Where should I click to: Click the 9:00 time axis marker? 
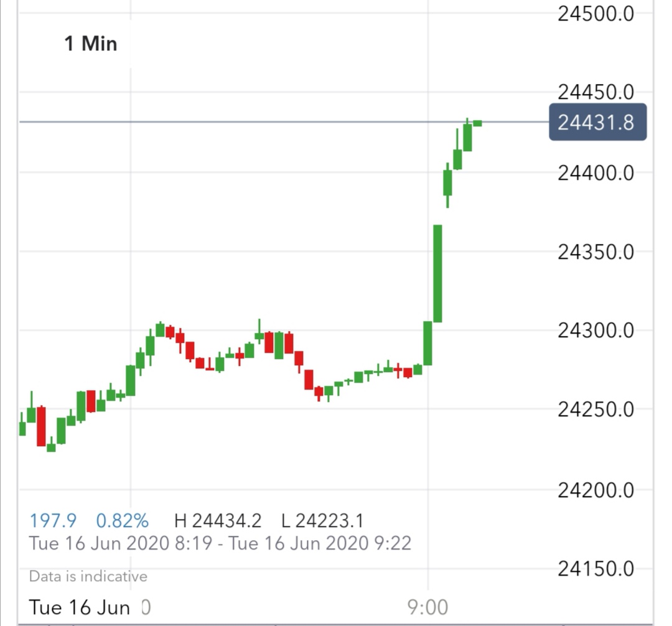[428, 607]
